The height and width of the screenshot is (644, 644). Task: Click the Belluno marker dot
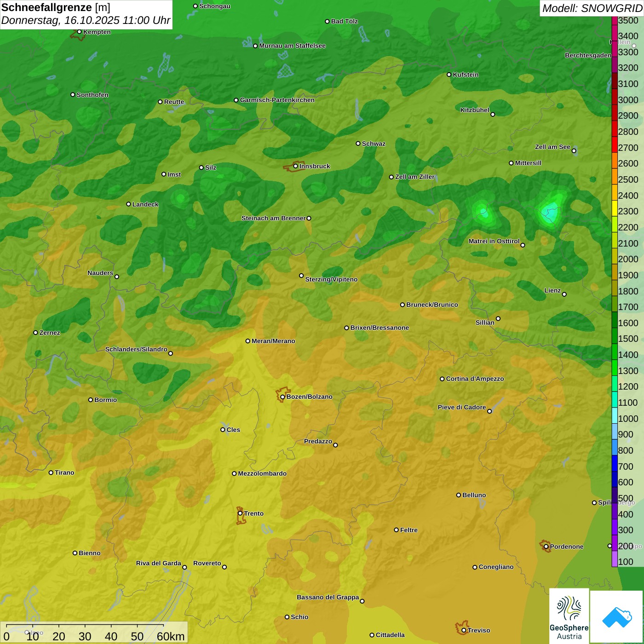pyautogui.click(x=459, y=495)
